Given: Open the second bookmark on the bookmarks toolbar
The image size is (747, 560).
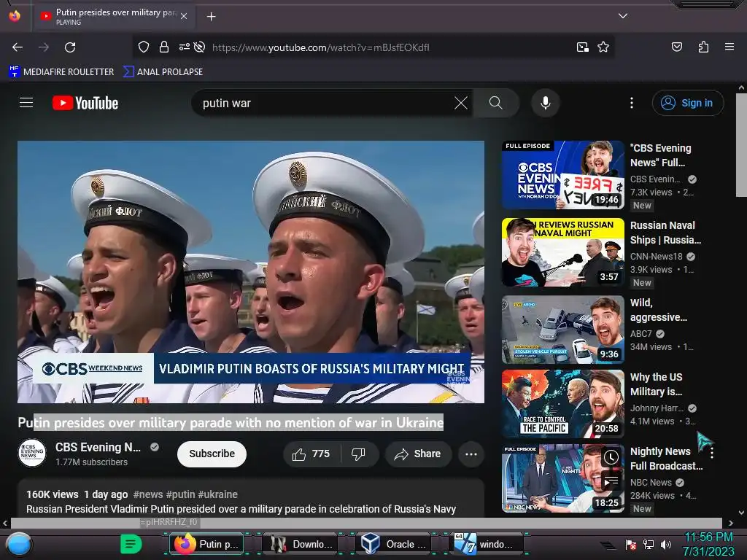Looking at the screenshot, I should (163, 71).
